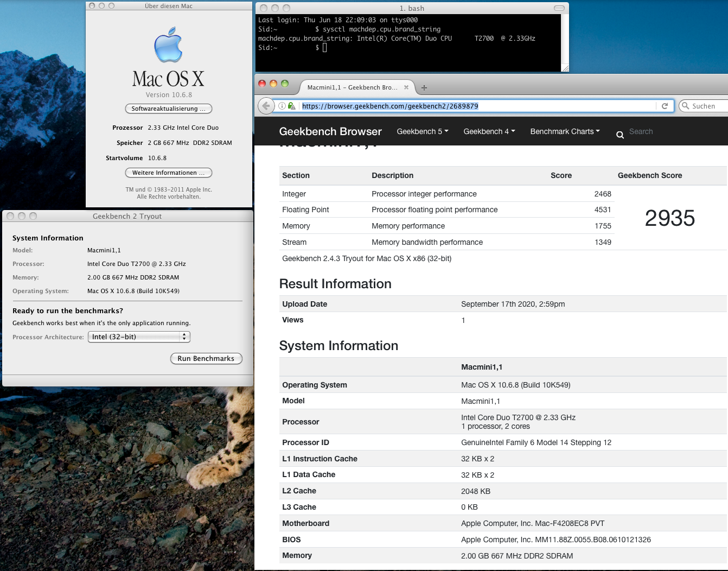Open the Benchmark Charts dropdown

pyautogui.click(x=565, y=131)
